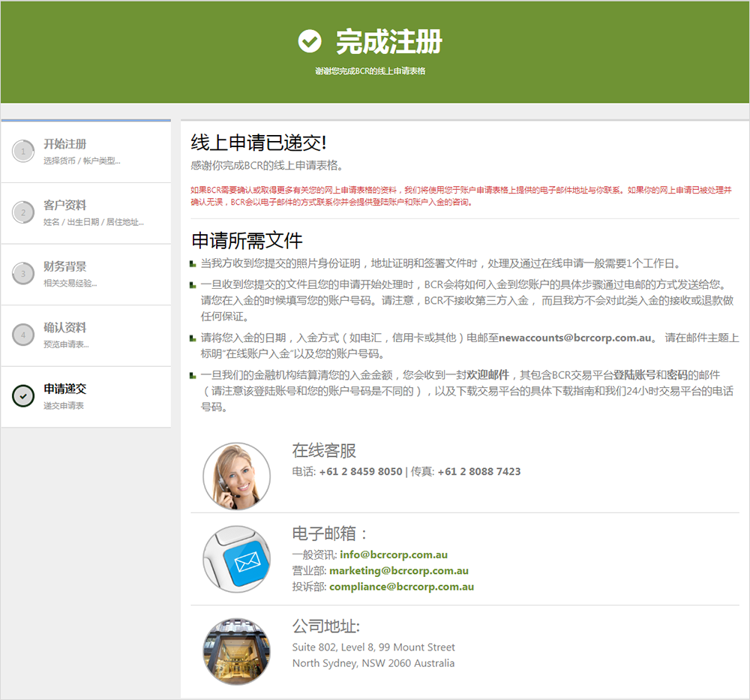750x700 pixels.
Task: Click the North Sydney, NSW 2060 Australia line
Action: tap(373, 663)
